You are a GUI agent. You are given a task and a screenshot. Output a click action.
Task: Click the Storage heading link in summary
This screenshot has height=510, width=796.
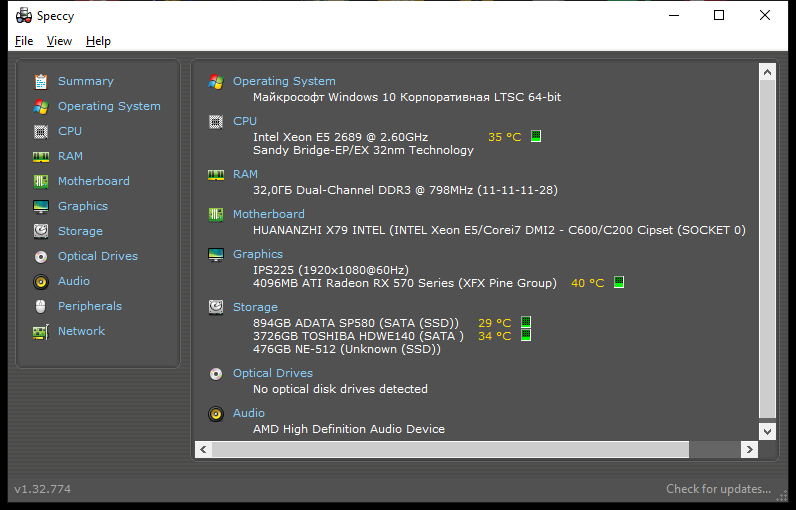coord(255,307)
